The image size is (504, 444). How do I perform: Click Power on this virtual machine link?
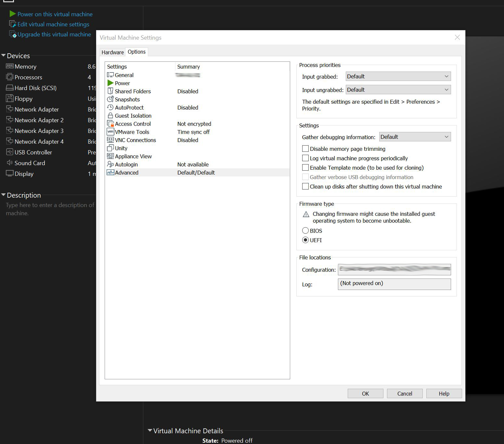click(x=55, y=14)
